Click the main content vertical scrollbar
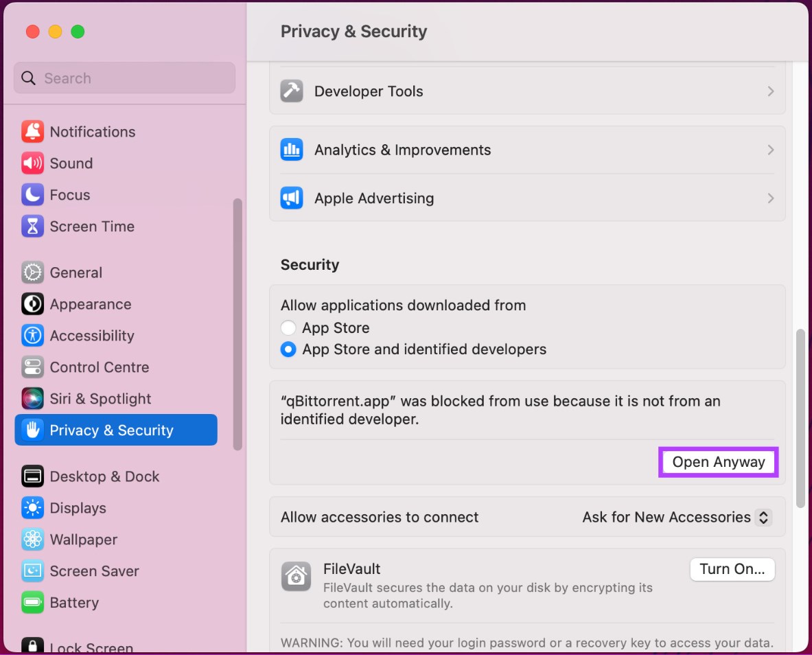812x655 pixels. click(800, 419)
